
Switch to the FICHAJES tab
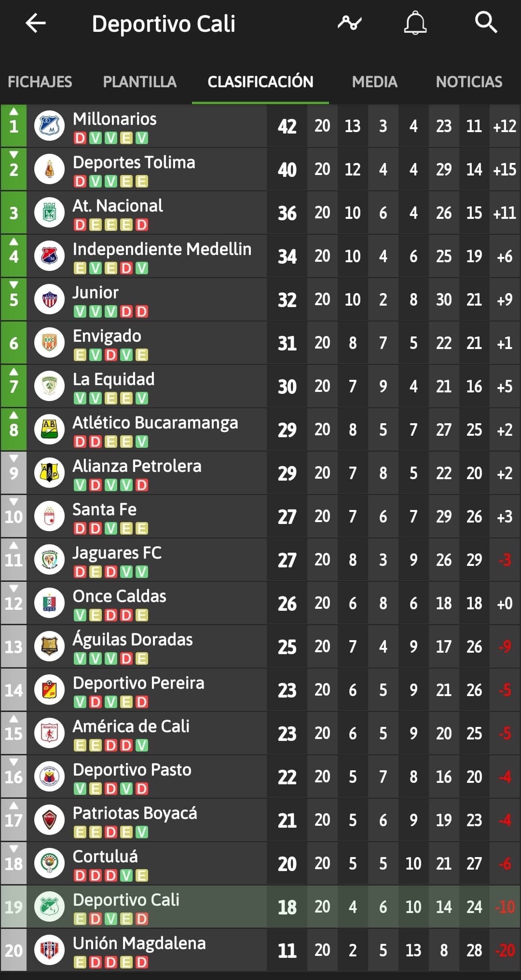pos(40,81)
